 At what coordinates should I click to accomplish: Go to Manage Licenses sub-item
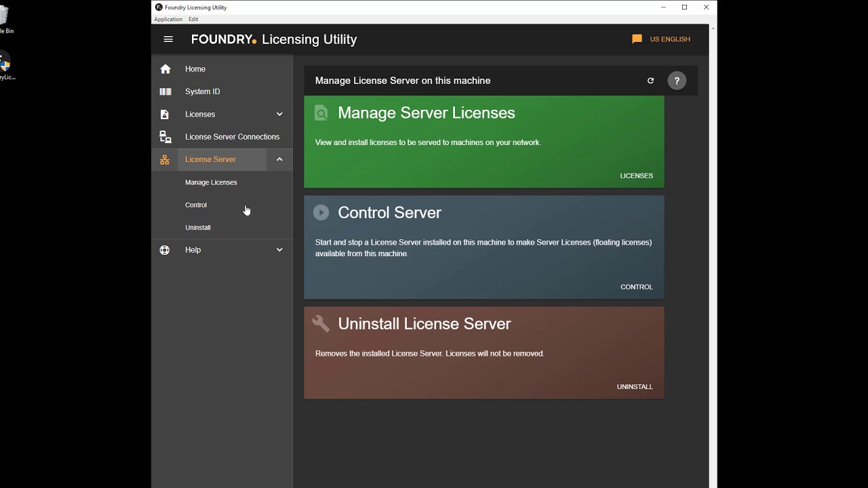pos(211,182)
